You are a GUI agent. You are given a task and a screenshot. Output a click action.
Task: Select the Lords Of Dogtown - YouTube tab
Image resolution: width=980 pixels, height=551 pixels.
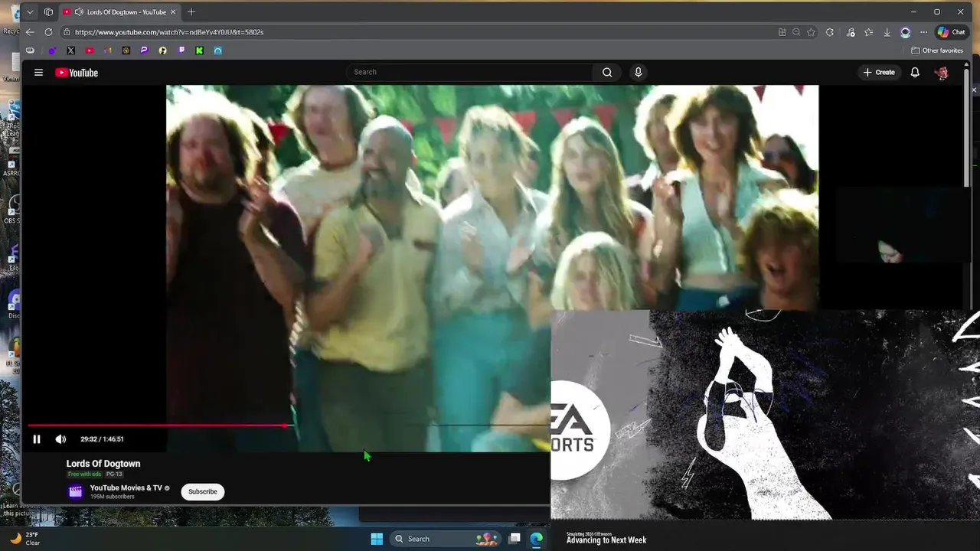(119, 12)
